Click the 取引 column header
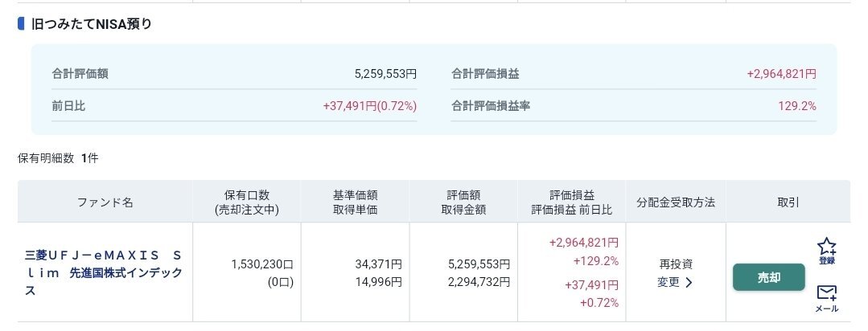Image resolution: width=868 pixels, height=331 pixels. tap(788, 202)
